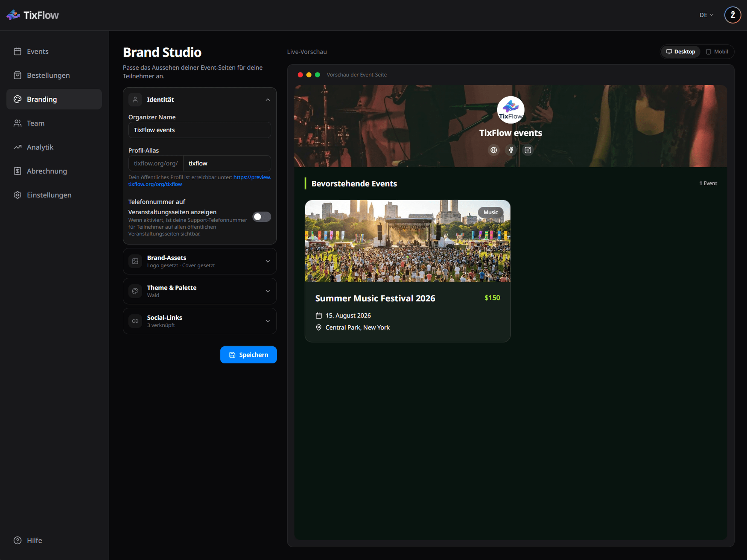
Task: Click the Brand-Assets image icon
Action: [x=135, y=261]
